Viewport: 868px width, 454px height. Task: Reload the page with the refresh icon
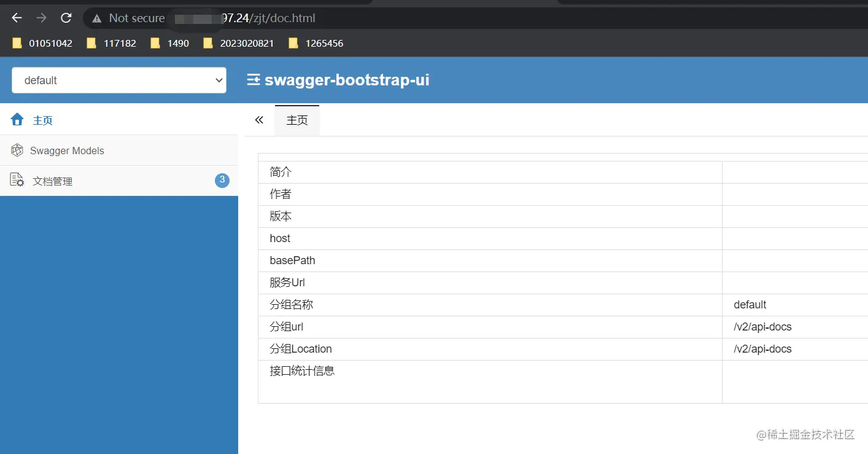click(66, 18)
